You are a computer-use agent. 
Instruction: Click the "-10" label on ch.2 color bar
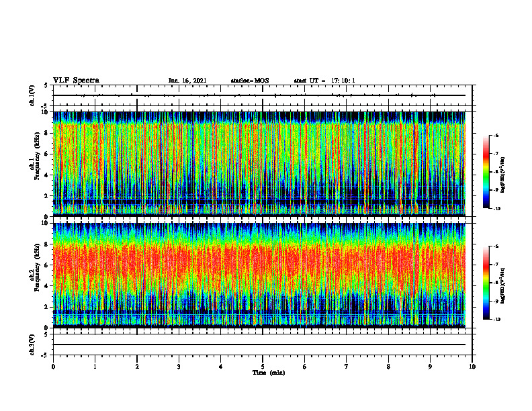(496, 320)
